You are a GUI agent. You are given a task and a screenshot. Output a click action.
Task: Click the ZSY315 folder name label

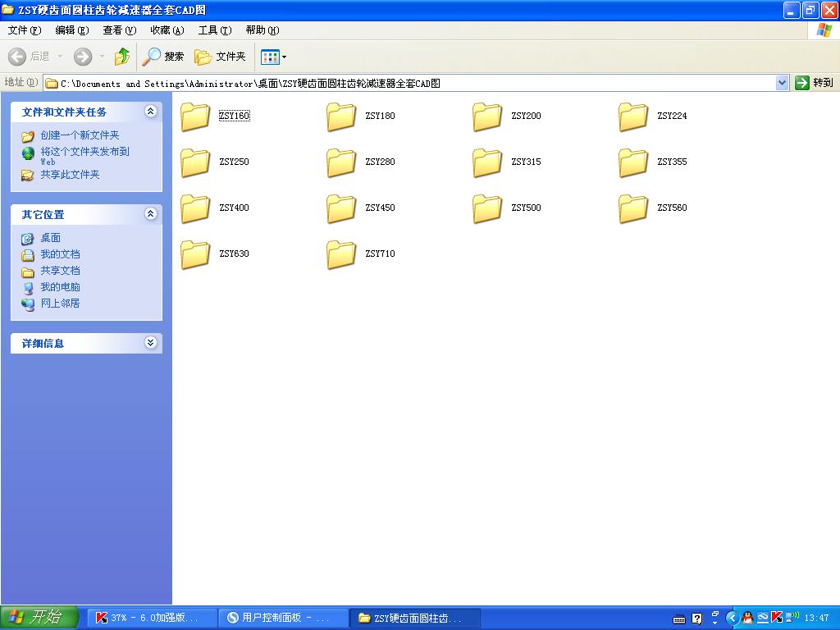(x=526, y=162)
